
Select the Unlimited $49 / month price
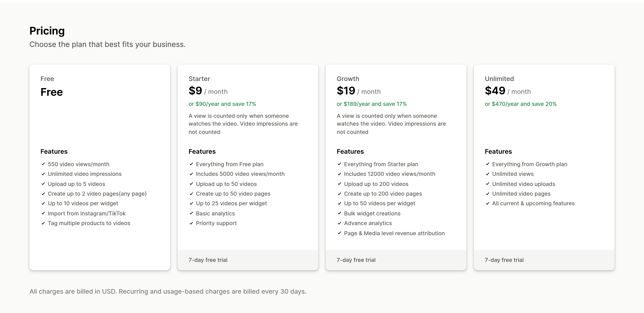tap(508, 91)
